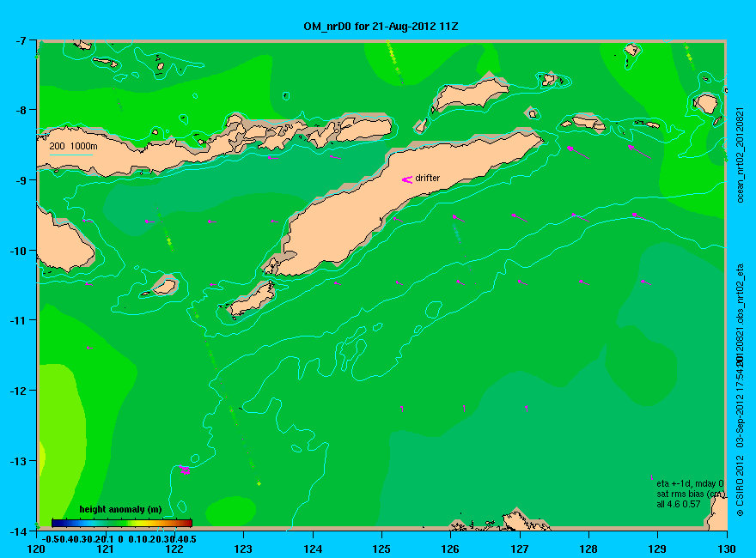
Task: Click the Sumba island at the left edge
Action: tap(63, 243)
